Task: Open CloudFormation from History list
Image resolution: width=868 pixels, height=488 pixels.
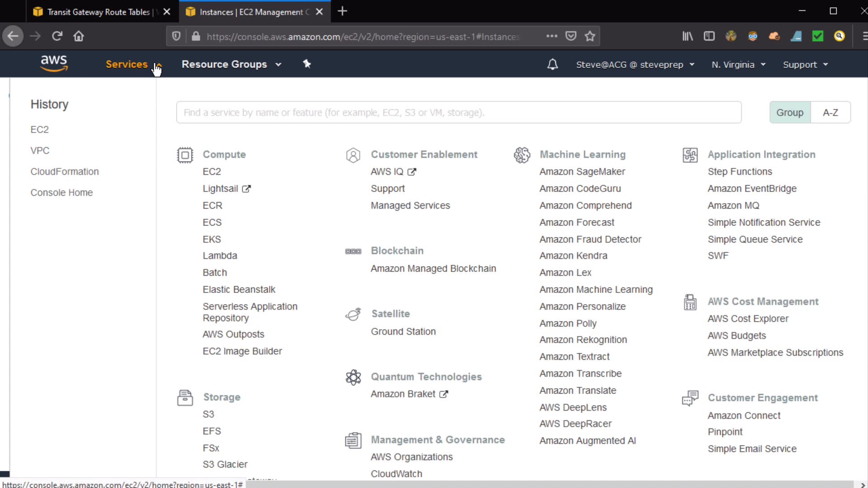Action: point(65,172)
